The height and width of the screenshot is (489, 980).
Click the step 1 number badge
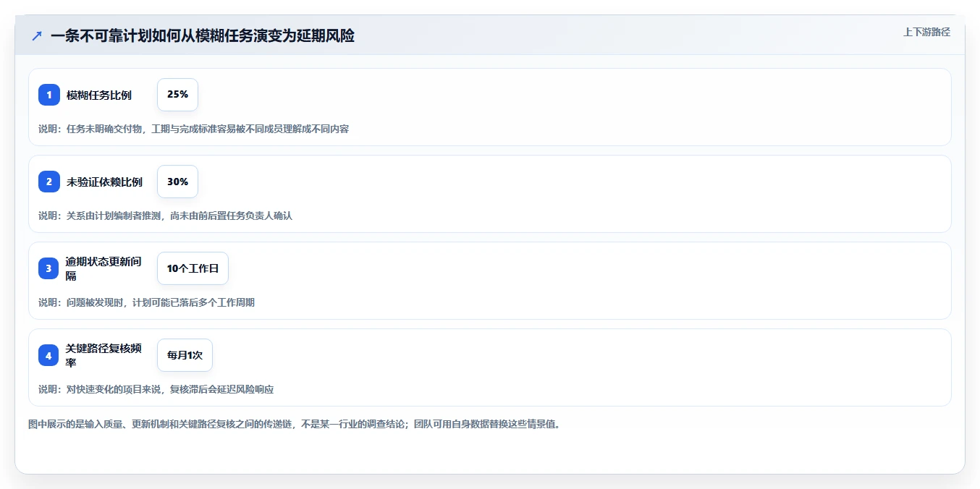pos(49,95)
